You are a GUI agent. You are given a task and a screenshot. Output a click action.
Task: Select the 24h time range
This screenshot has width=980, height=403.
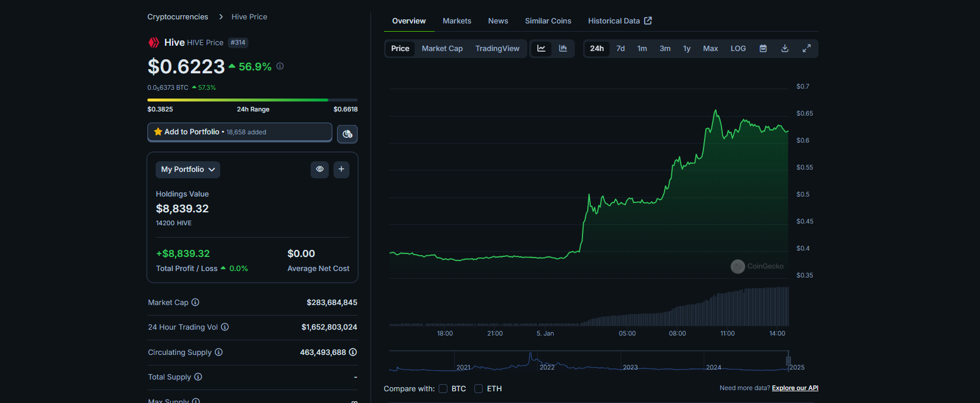597,48
